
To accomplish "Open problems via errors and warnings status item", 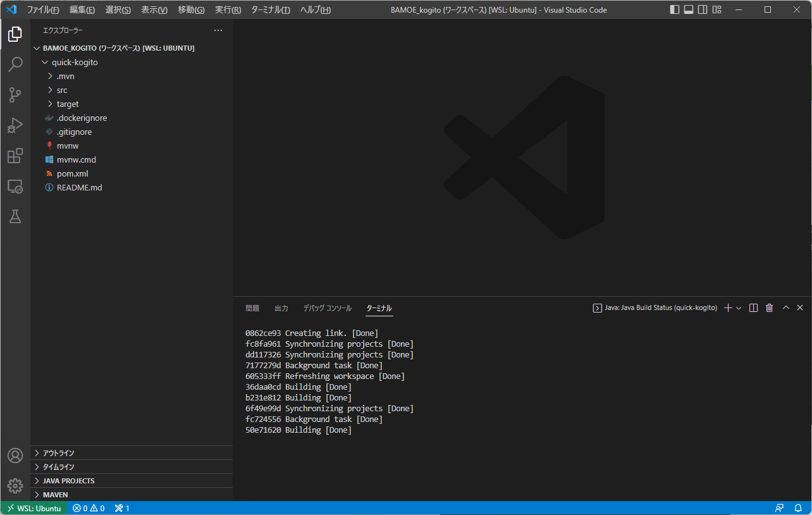I will coord(89,508).
